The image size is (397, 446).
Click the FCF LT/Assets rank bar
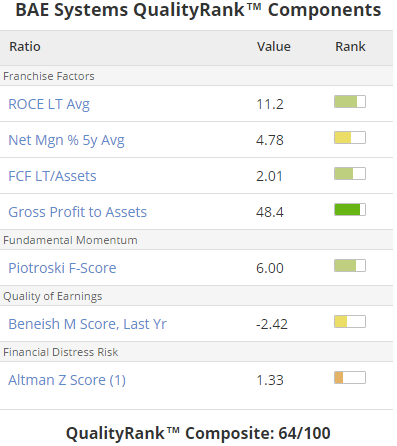coord(350,174)
